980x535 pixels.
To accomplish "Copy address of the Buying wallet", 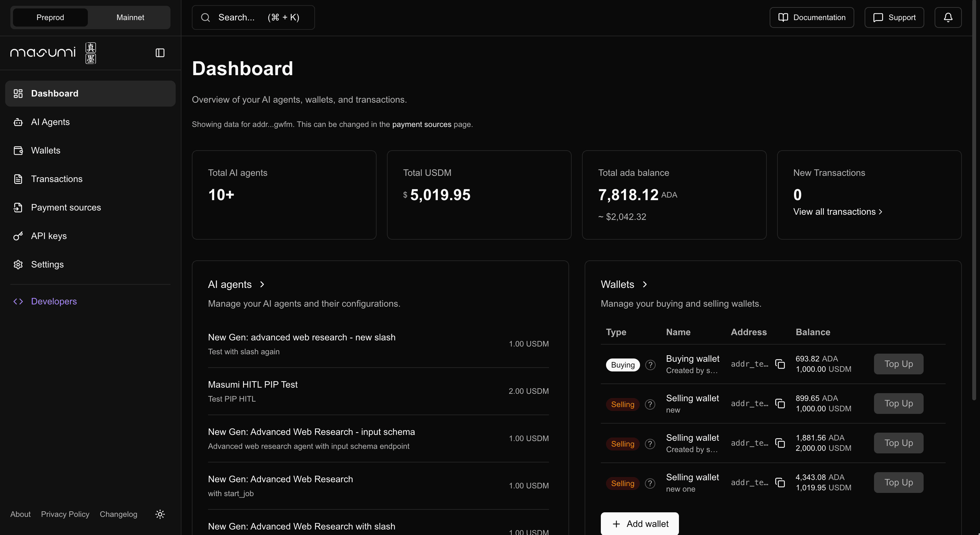I will click(780, 364).
